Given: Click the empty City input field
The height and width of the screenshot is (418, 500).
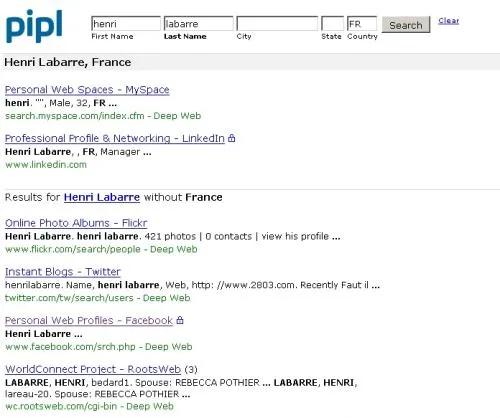Looking at the screenshot, I should [277, 24].
